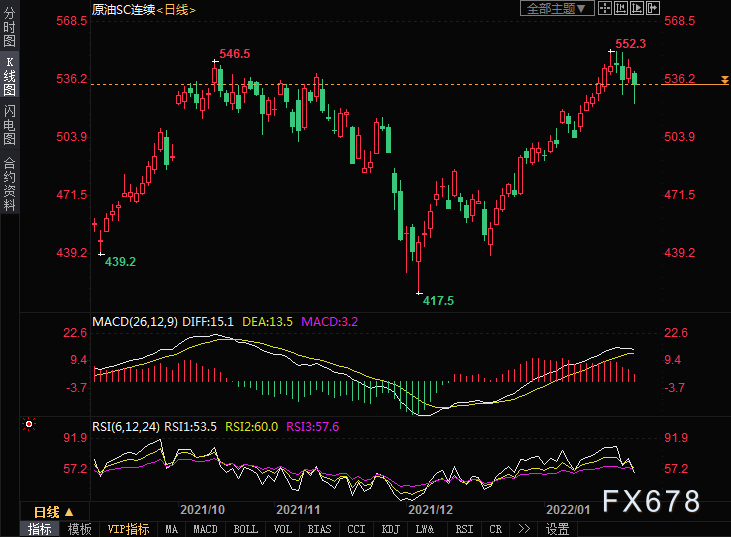Choose the BIAS indicator
Image resolution: width=731 pixels, height=537 pixels.
pos(319,529)
